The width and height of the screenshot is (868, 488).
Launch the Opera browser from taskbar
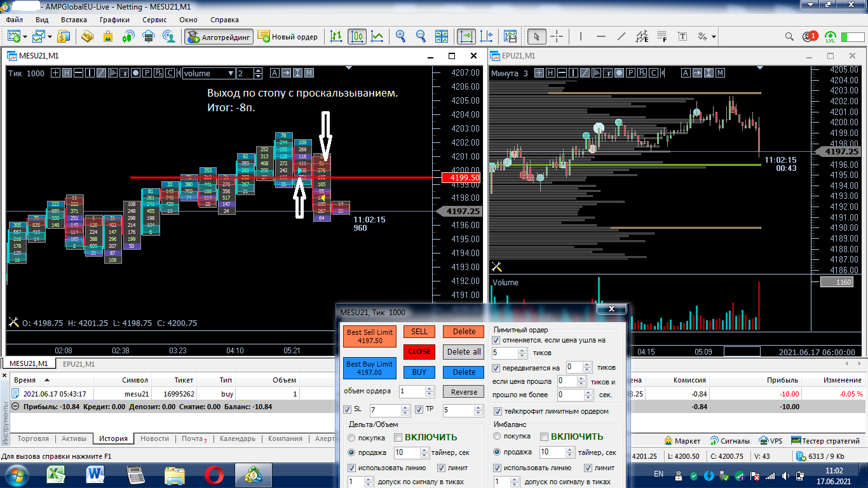(215, 474)
